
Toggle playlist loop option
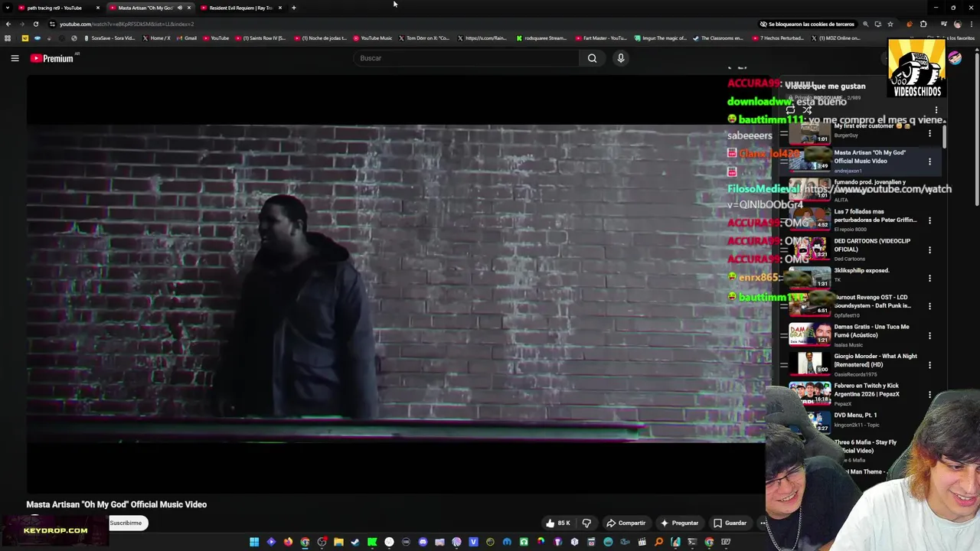(x=790, y=110)
